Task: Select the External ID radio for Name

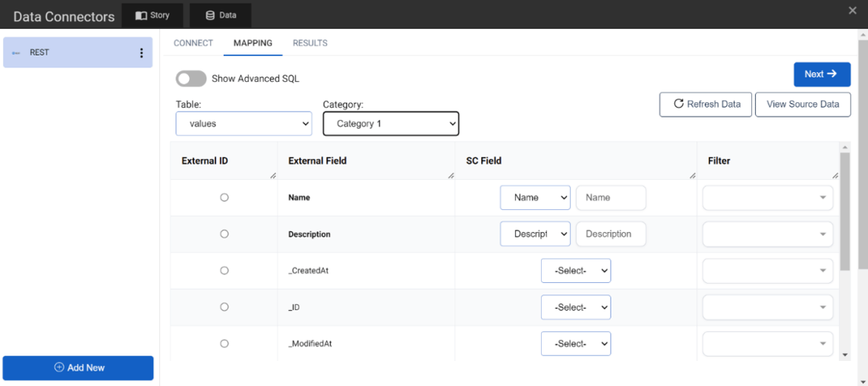Action: pos(224,197)
